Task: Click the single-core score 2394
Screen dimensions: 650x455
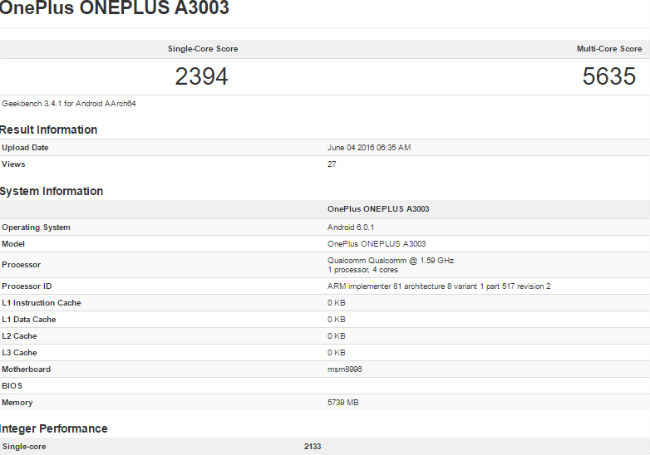Action: [201, 77]
